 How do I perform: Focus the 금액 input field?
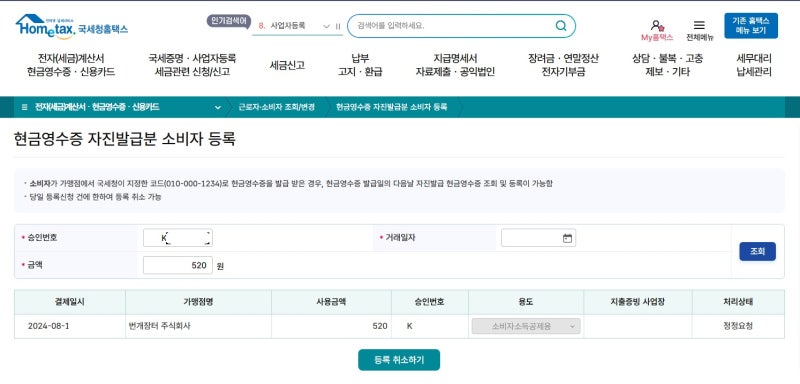click(x=178, y=265)
